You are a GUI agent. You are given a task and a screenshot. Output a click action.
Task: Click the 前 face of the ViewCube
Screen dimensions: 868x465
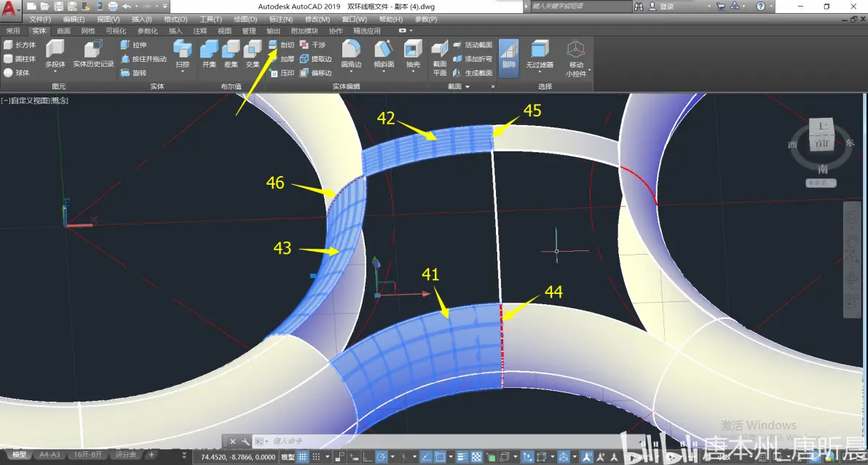[821, 144]
